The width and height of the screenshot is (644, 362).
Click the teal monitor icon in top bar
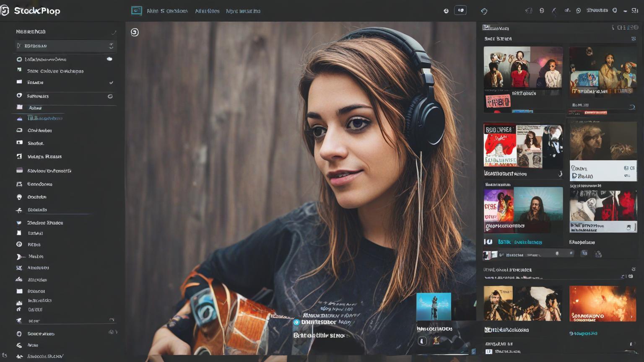tap(137, 11)
